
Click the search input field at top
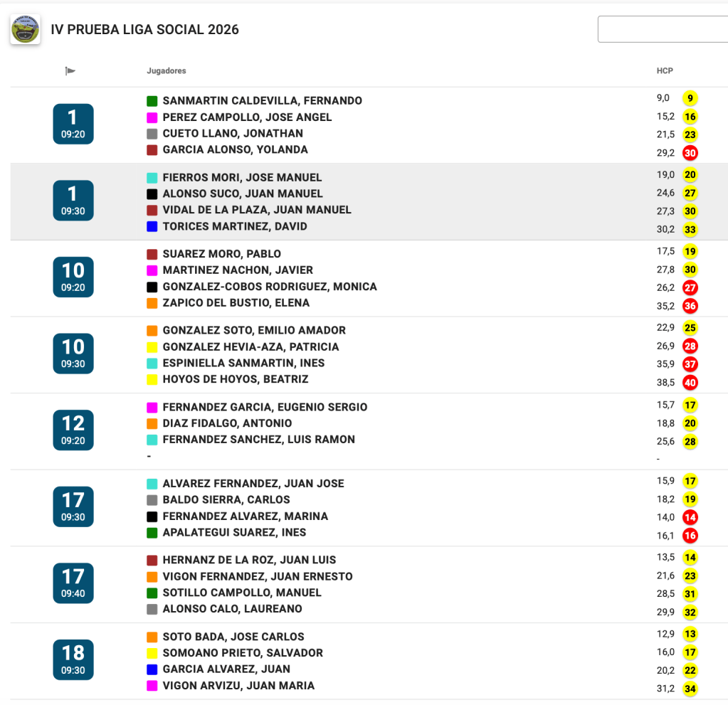[662, 29]
